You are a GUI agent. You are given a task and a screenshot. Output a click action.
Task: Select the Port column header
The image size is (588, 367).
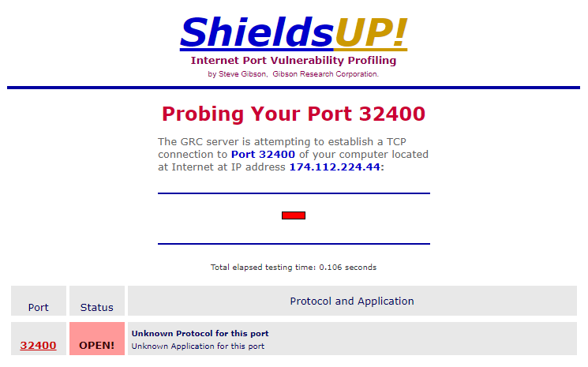tap(38, 307)
